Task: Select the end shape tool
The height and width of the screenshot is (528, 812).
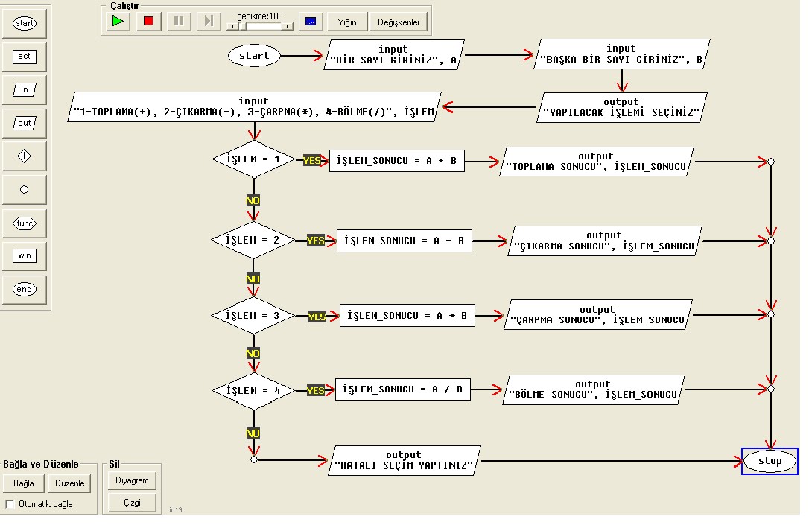Action: [x=23, y=289]
